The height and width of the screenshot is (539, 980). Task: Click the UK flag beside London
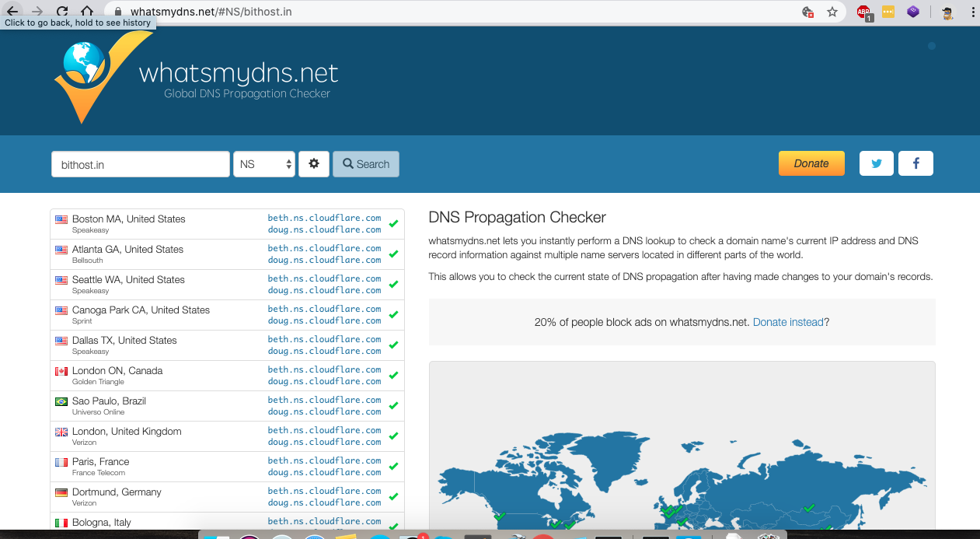click(61, 432)
